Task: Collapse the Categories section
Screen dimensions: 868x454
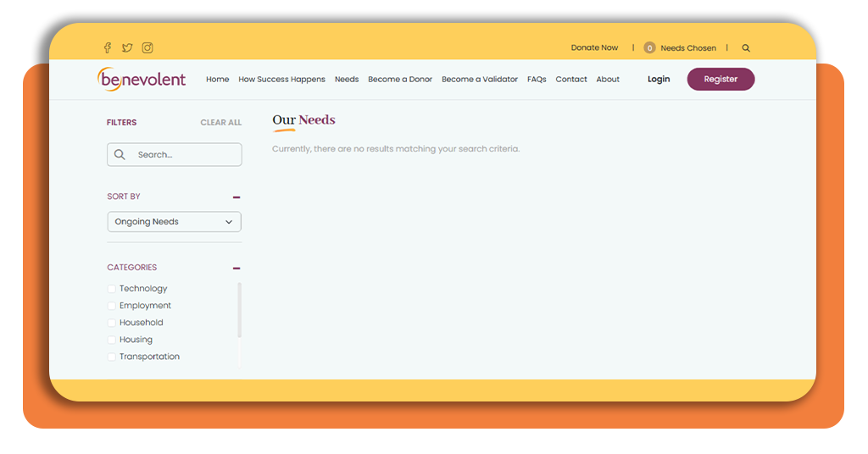Action: coord(236,269)
